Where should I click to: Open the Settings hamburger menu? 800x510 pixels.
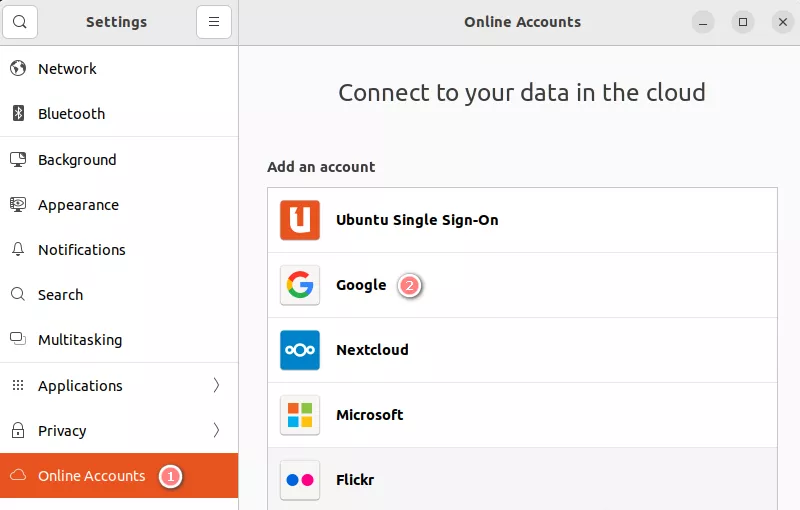click(x=214, y=22)
